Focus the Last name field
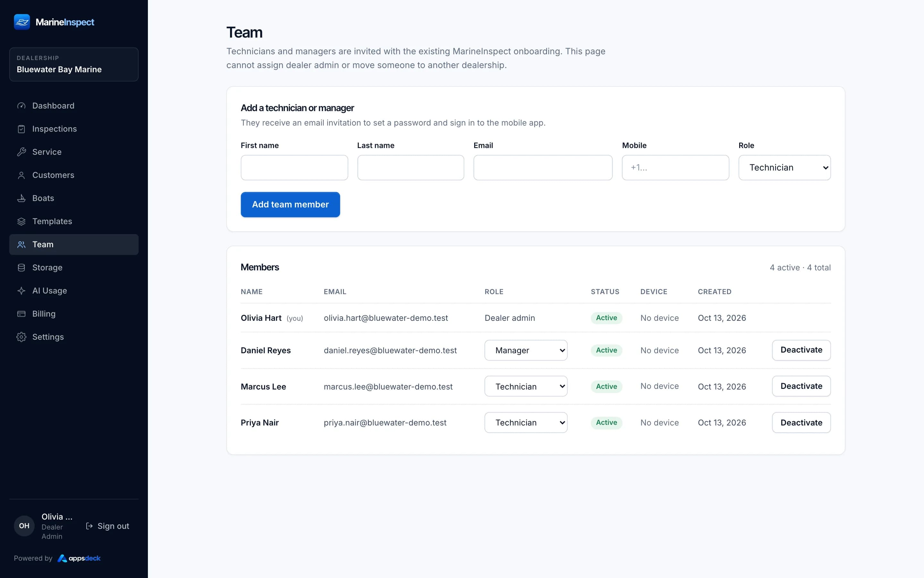This screenshot has height=578, width=924. click(410, 167)
